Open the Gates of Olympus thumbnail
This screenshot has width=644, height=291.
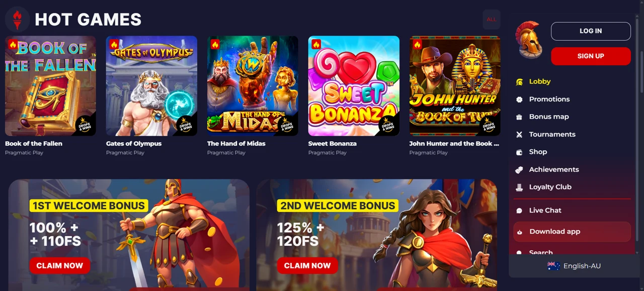151,86
